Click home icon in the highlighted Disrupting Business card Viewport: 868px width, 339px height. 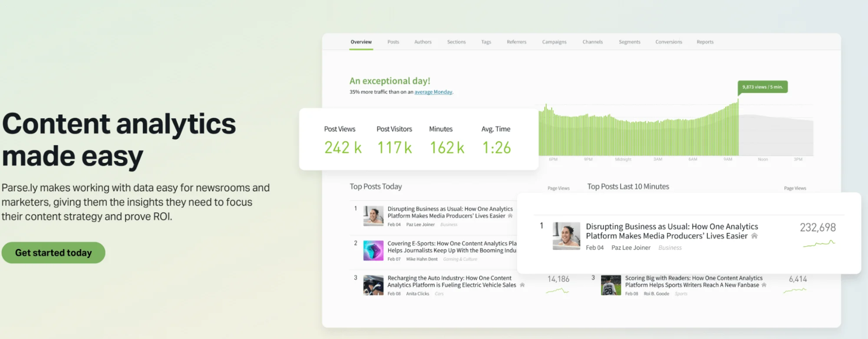pos(754,236)
